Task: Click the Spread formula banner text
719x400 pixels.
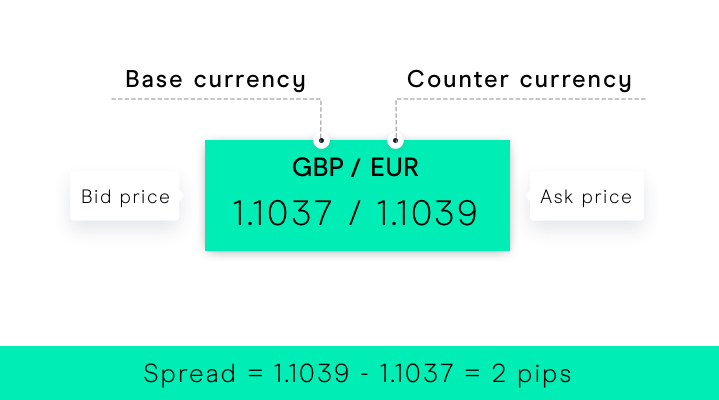Action: pos(357,373)
